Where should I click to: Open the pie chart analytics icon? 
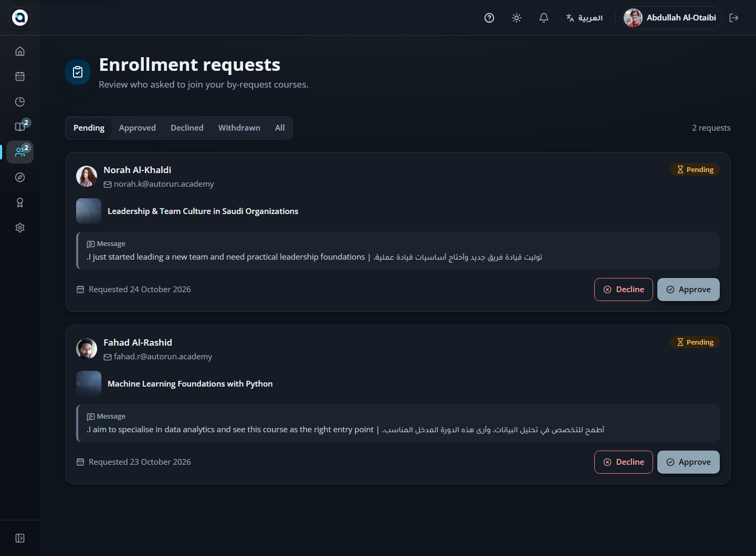[x=20, y=102]
